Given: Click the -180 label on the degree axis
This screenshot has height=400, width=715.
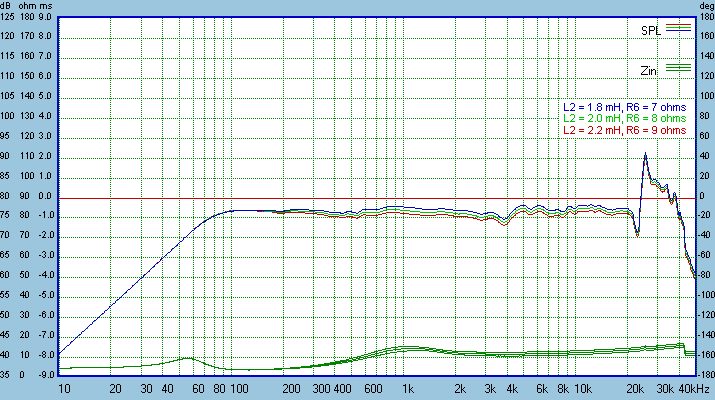Looking at the screenshot, I should coord(705,374).
